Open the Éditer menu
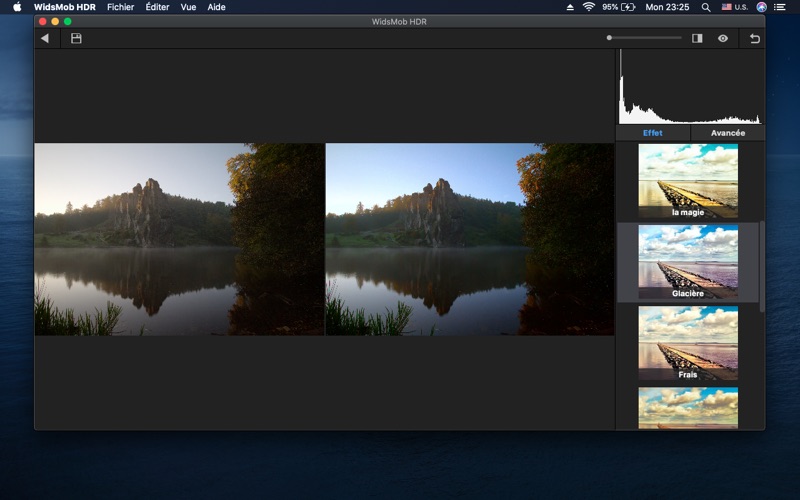 click(x=157, y=7)
